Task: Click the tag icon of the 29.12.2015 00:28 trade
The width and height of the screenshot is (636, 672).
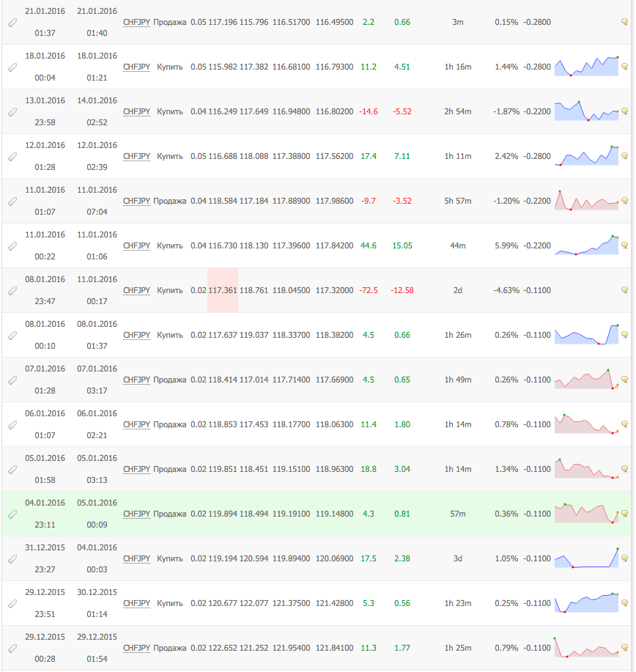Action: tap(13, 649)
